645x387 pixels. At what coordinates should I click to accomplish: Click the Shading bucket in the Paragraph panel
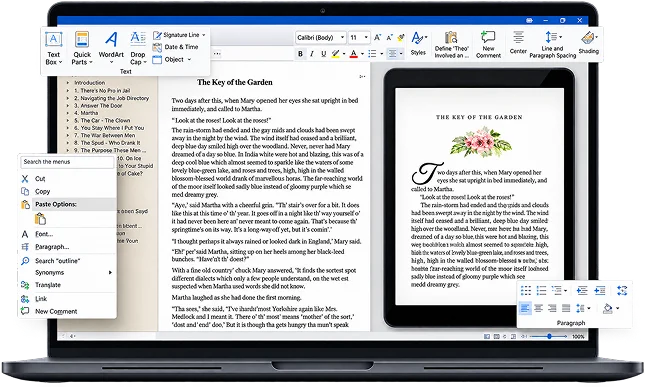coord(608,308)
